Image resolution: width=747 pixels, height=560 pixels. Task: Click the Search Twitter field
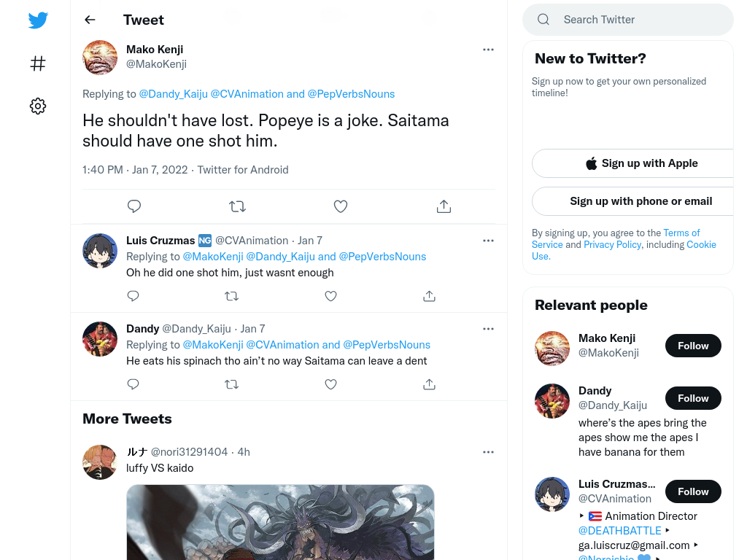628,20
